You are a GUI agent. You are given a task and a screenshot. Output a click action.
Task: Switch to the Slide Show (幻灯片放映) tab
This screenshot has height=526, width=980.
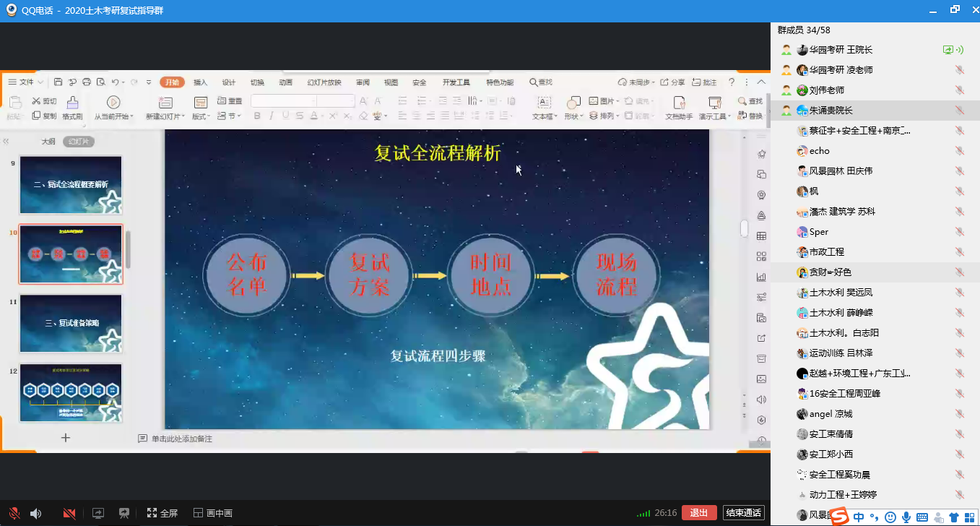[x=324, y=82]
